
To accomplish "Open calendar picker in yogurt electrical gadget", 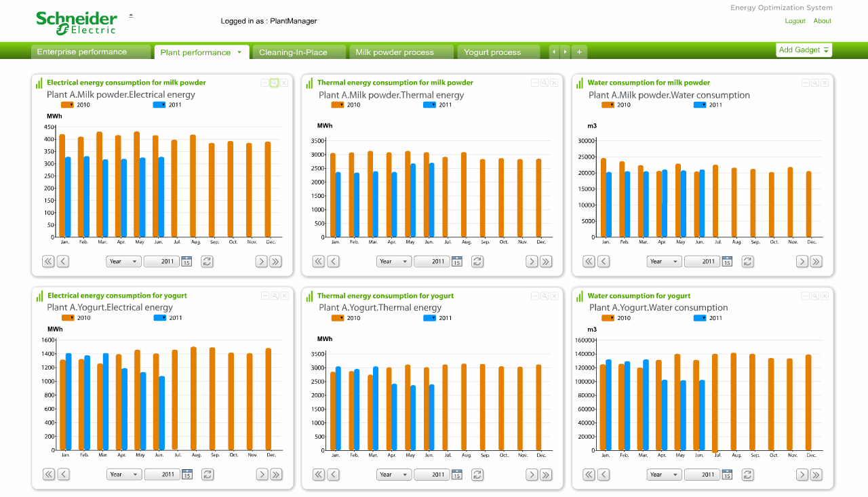I will tap(187, 474).
